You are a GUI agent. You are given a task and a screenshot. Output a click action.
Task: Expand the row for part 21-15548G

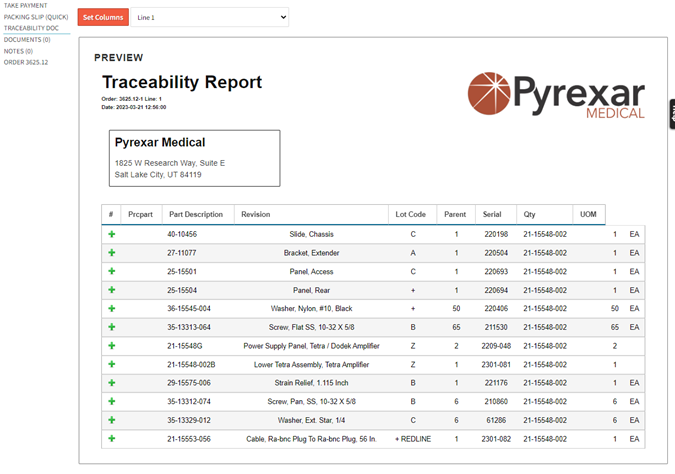pyautogui.click(x=111, y=346)
